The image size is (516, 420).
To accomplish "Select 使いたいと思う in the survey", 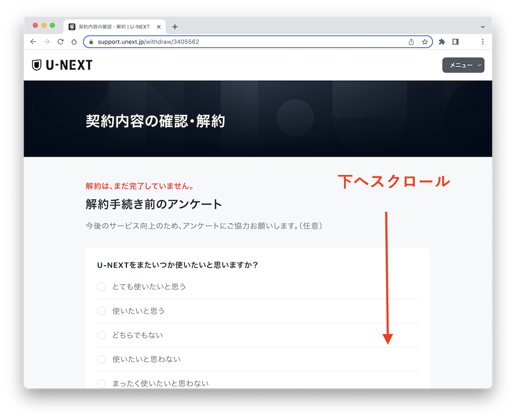I will click(101, 311).
